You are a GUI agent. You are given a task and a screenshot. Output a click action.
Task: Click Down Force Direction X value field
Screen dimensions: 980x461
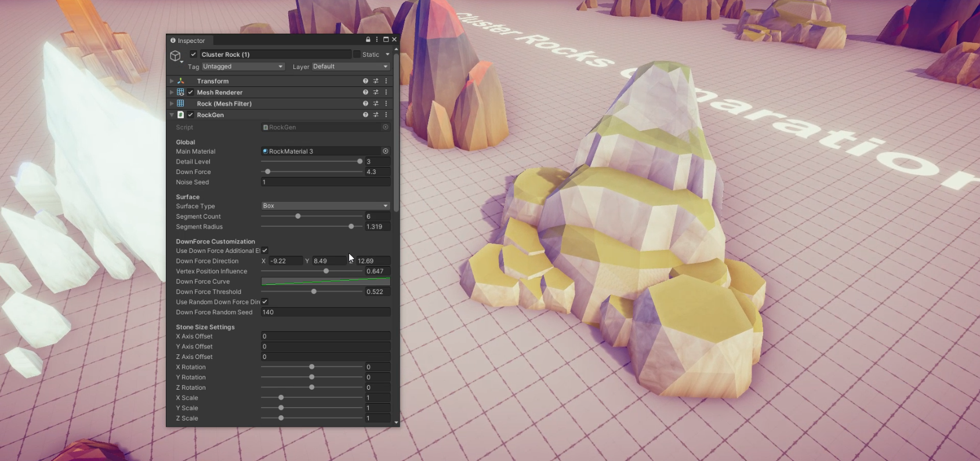pos(285,261)
